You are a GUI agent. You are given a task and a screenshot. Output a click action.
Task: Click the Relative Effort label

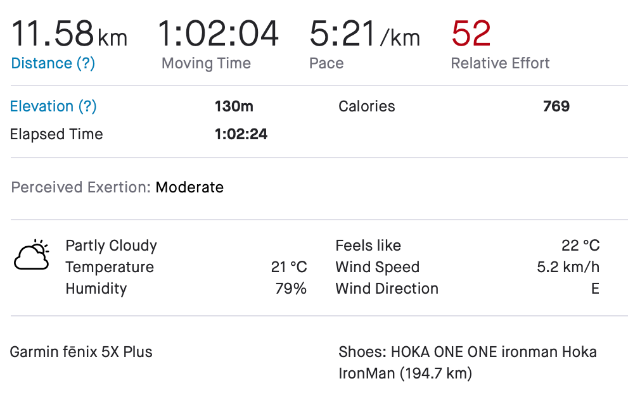click(500, 63)
